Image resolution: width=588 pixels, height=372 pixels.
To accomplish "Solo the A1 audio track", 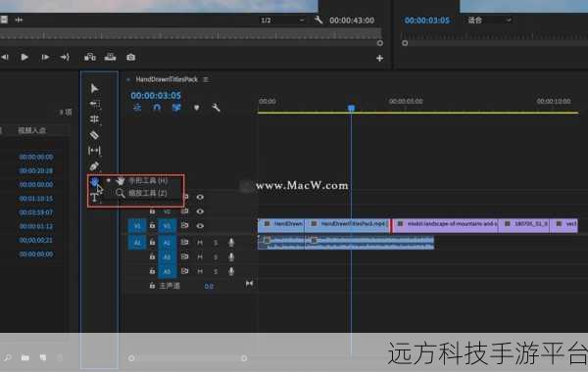I will click(x=216, y=243).
